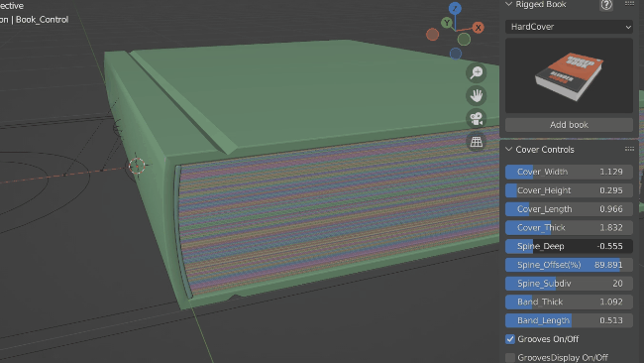Click the Spine_Subdiv value field

pyautogui.click(x=569, y=284)
